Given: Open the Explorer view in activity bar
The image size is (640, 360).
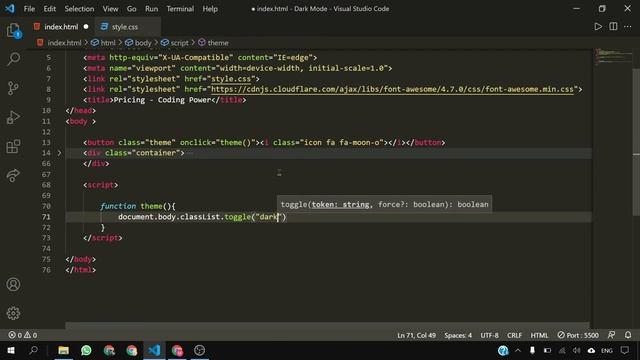Looking at the screenshot, I should point(13,31).
